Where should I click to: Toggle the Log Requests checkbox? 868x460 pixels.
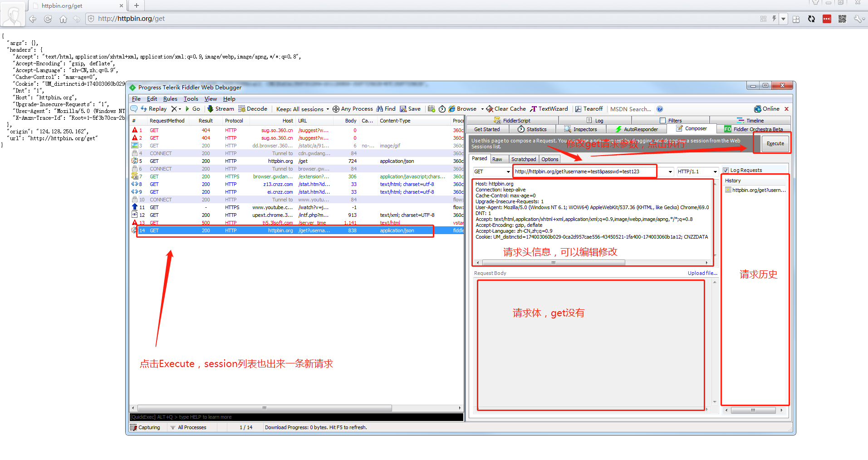726,170
